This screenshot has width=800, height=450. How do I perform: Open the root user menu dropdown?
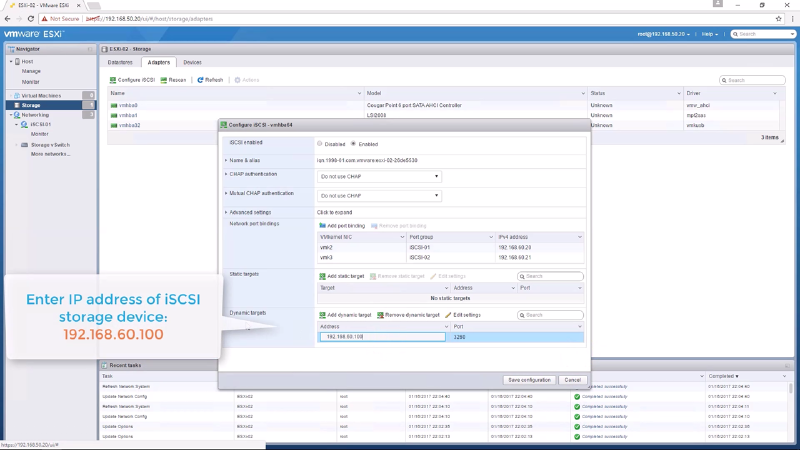pyautogui.click(x=664, y=34)
